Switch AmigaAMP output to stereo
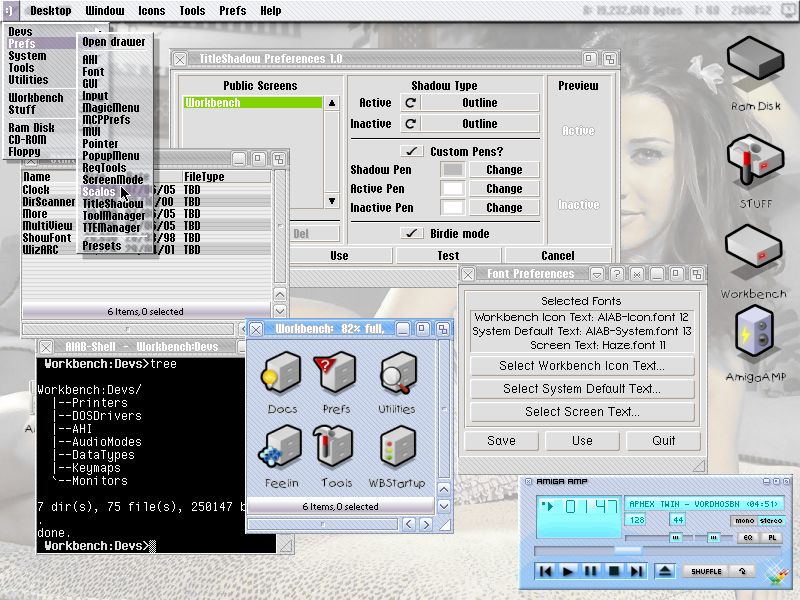Screen dimensions: 800x600 (x=771, y=521)
